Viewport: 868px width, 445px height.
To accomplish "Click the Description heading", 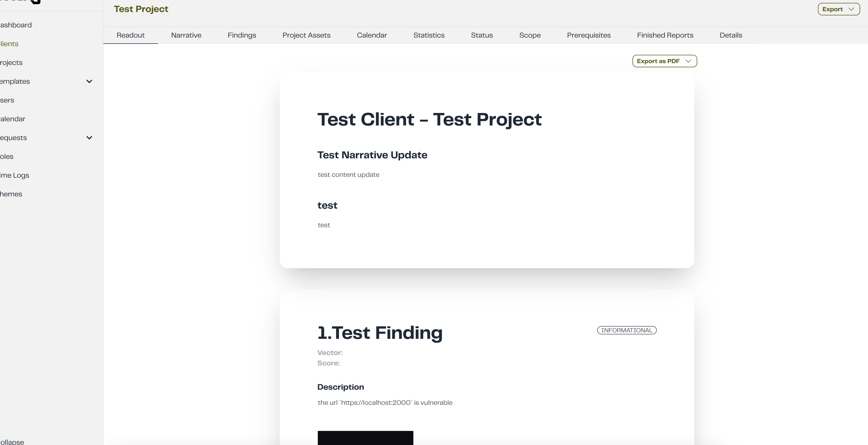I will pyautogui.click(x=341, y=387).
